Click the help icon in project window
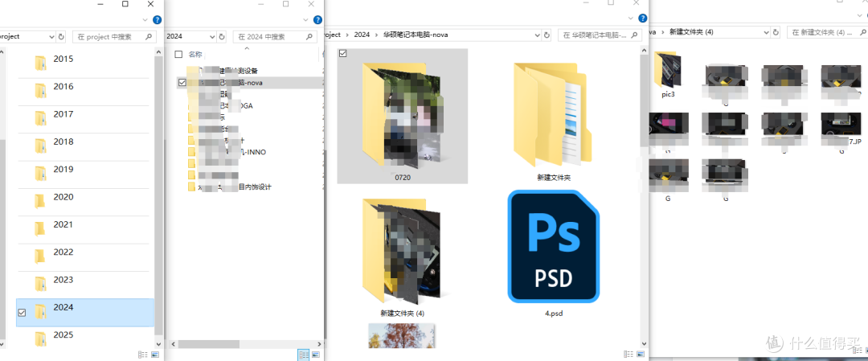This screenshot has height=361, width=868. pyautogui.click(x=158, y=20)
